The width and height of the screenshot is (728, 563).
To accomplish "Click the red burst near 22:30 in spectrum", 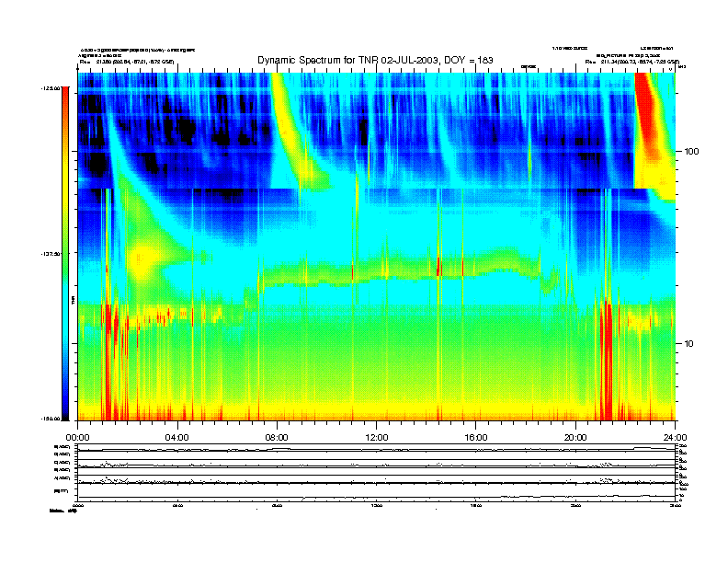I will [x=647, y=111].
